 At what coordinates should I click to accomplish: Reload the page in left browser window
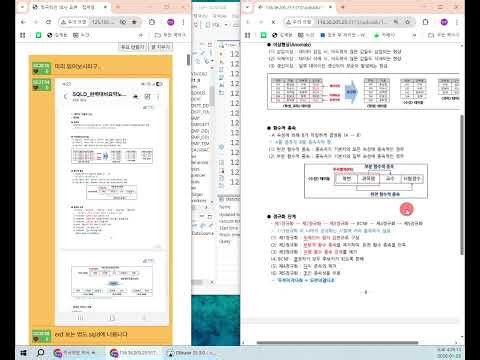[48, 22]
